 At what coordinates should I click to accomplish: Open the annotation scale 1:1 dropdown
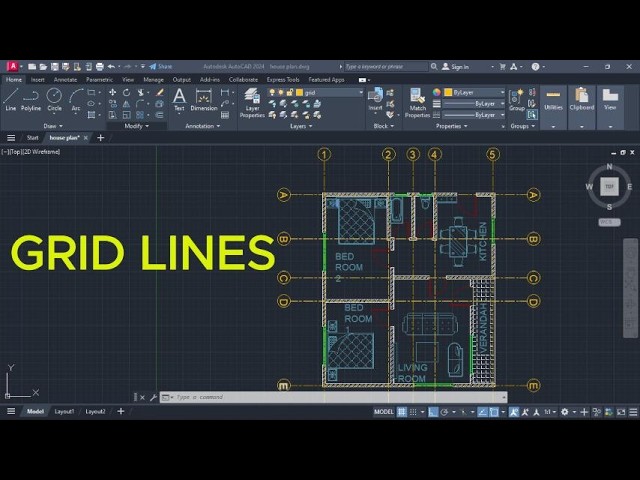549,412
